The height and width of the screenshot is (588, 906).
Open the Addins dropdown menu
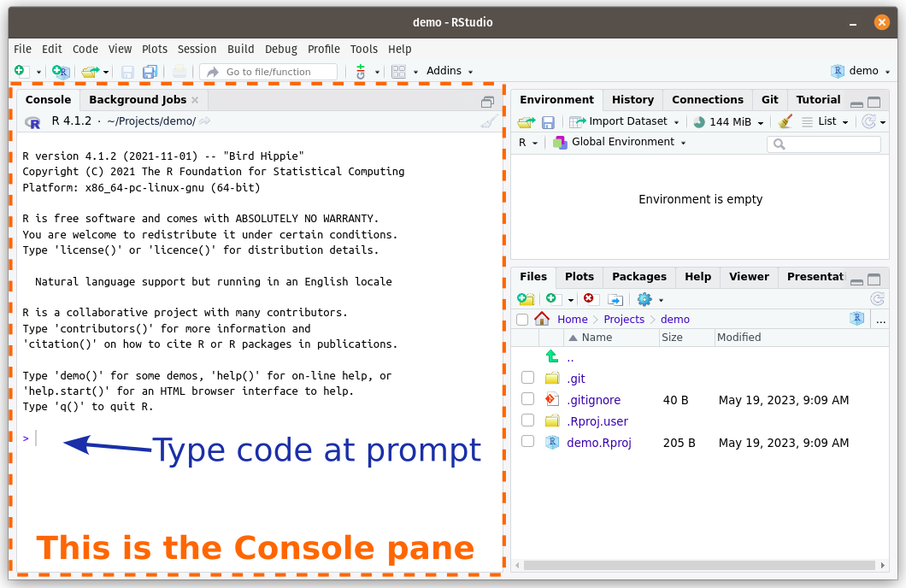(x=449, y=71)
